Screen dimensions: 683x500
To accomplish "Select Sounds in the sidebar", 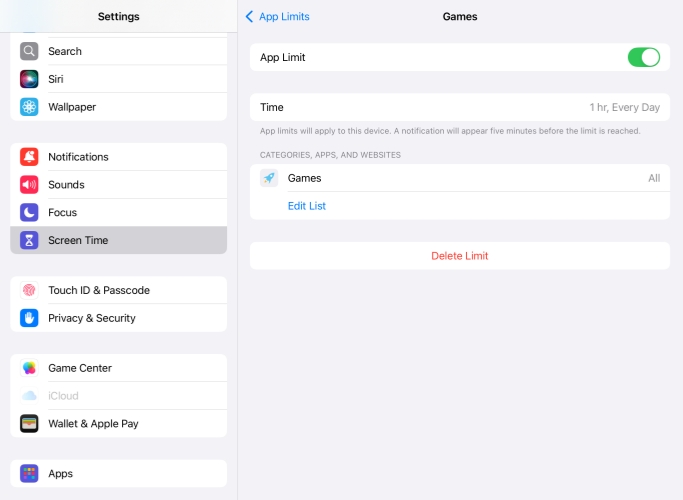I will (x=118, y=185).
